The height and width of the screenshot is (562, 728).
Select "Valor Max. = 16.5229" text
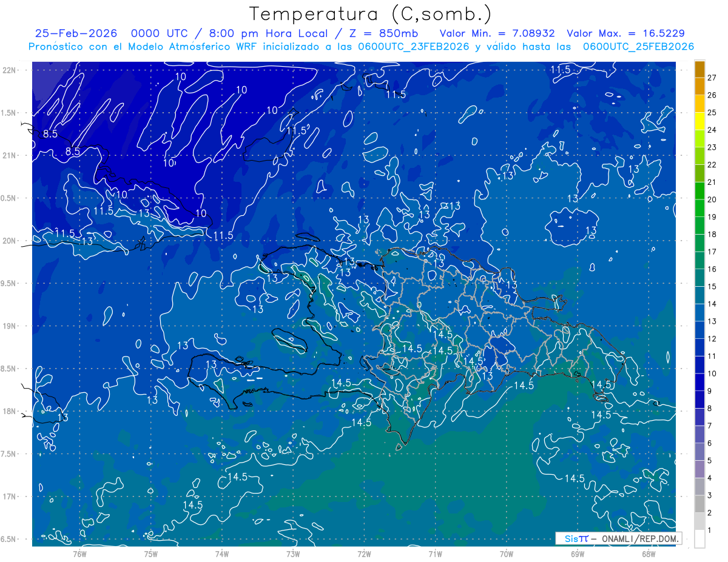[625, 33]
